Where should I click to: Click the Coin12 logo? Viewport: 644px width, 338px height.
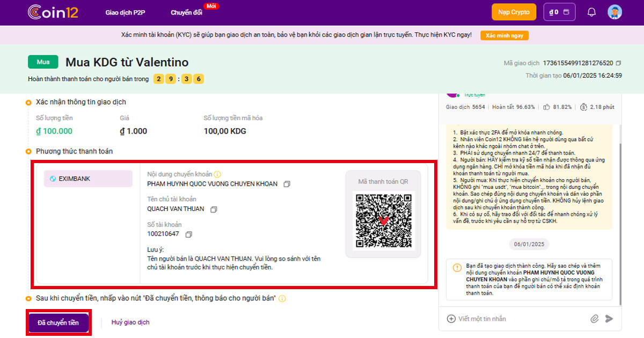53,12
